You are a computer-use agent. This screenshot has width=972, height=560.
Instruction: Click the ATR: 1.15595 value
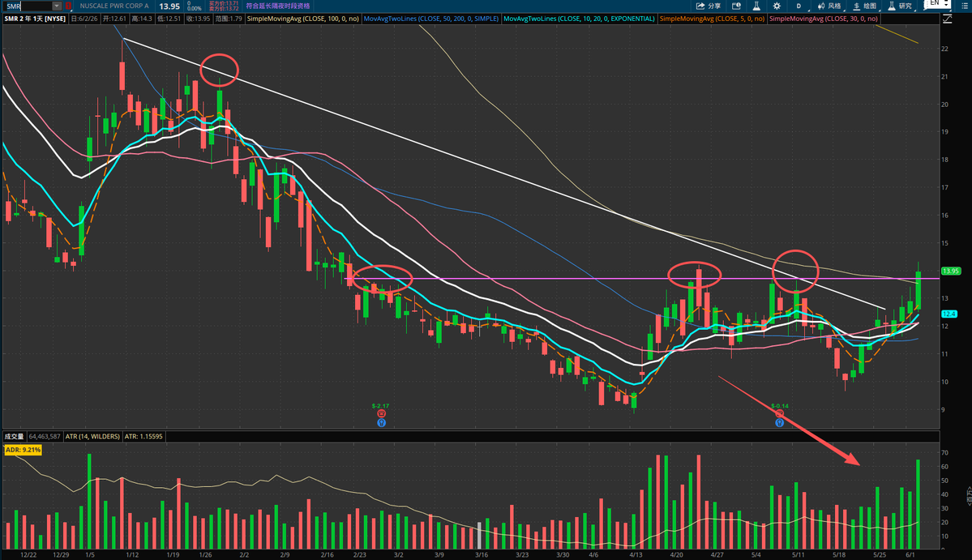tap(143, 437)
